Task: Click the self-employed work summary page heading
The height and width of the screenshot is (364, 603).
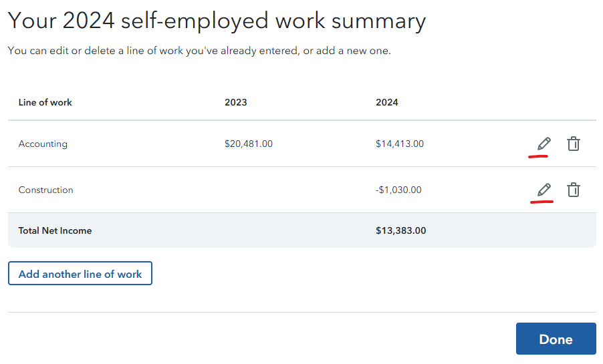Action: (x=217, y=21)
